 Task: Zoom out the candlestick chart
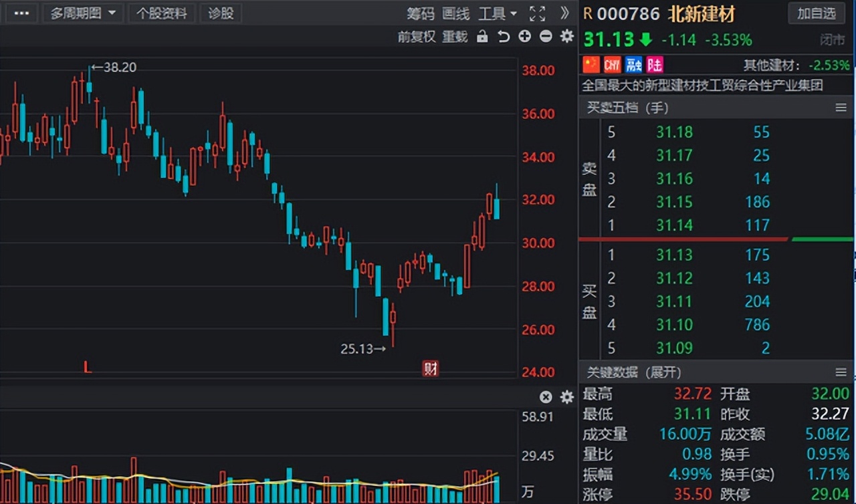coord(545,37)
